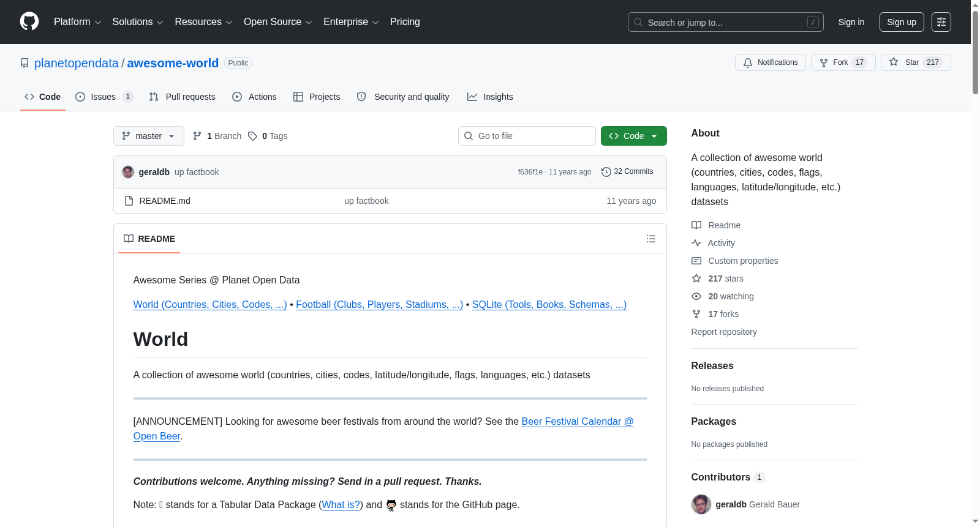
Task: Open the Packages section heading
Action: 714,422
